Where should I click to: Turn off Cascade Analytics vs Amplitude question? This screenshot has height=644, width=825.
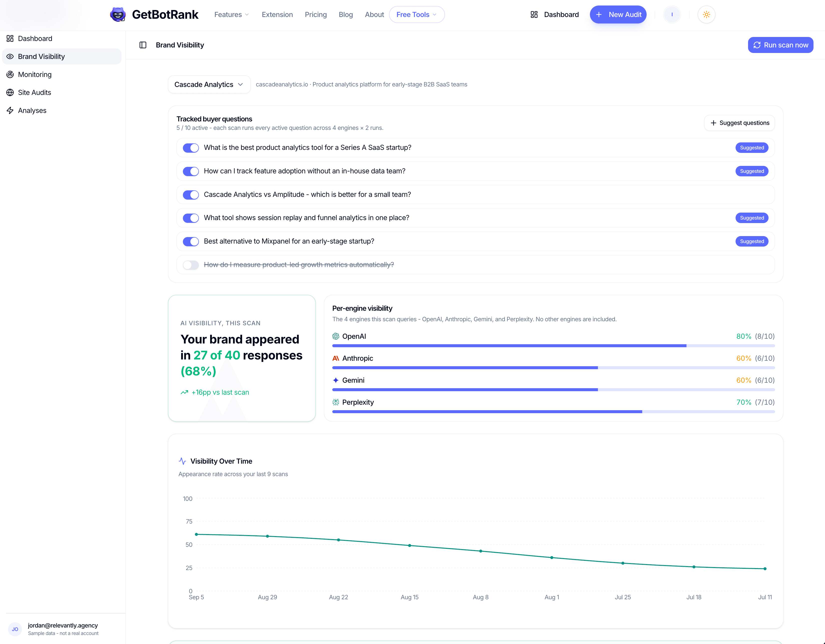tap(191, 195)
